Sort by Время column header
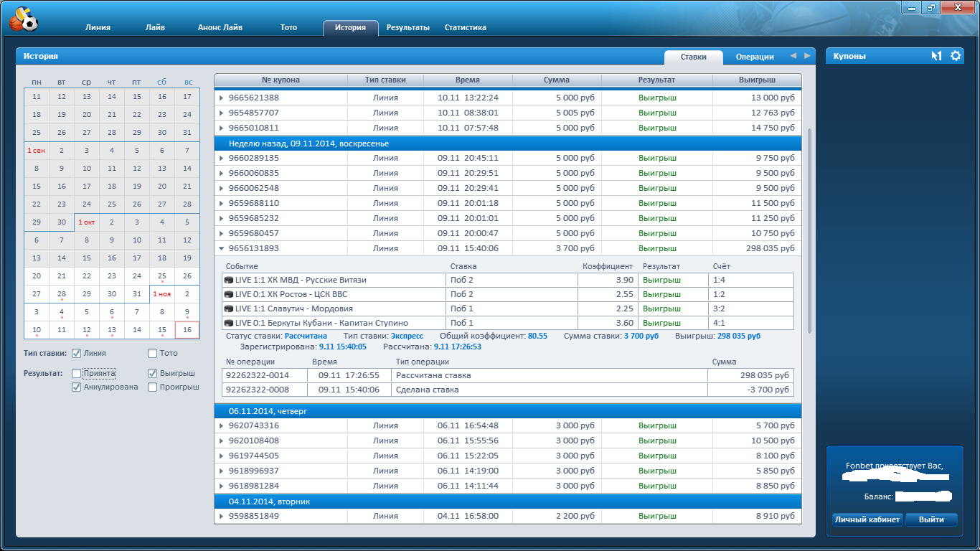The width and height of the screenshot is (980, 551). (x=468, y=80)
